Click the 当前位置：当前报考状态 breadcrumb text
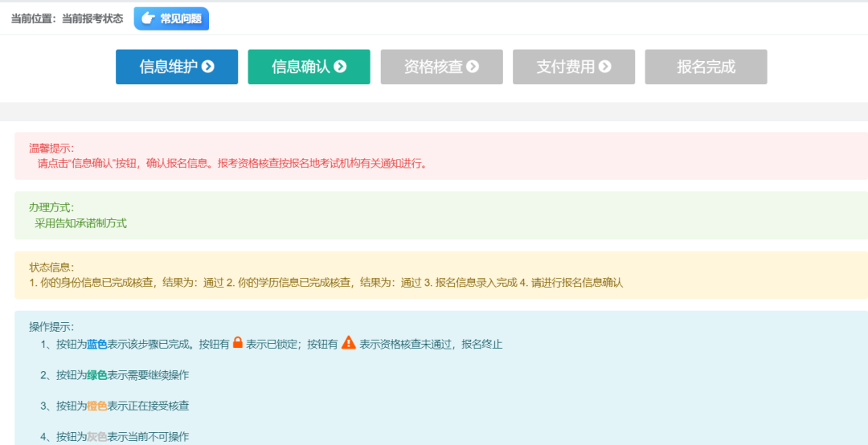Screen dimensions: 868x445 coord(67,18)
